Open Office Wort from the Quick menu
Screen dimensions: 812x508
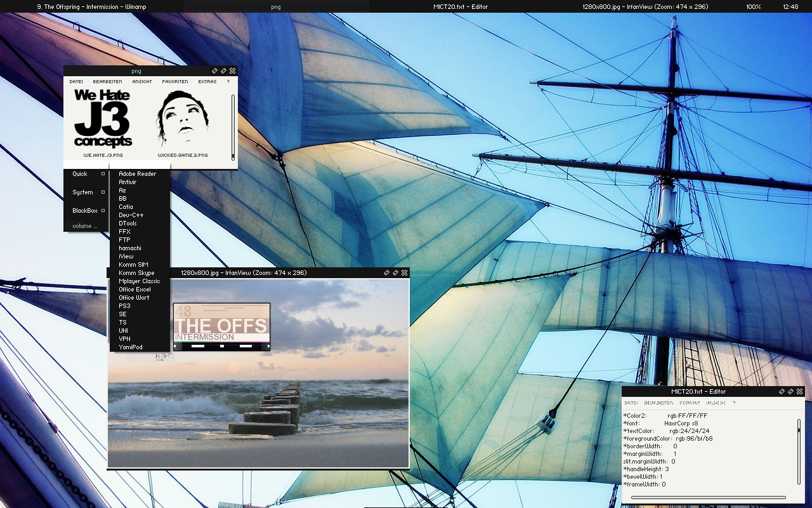pos(140,298)
